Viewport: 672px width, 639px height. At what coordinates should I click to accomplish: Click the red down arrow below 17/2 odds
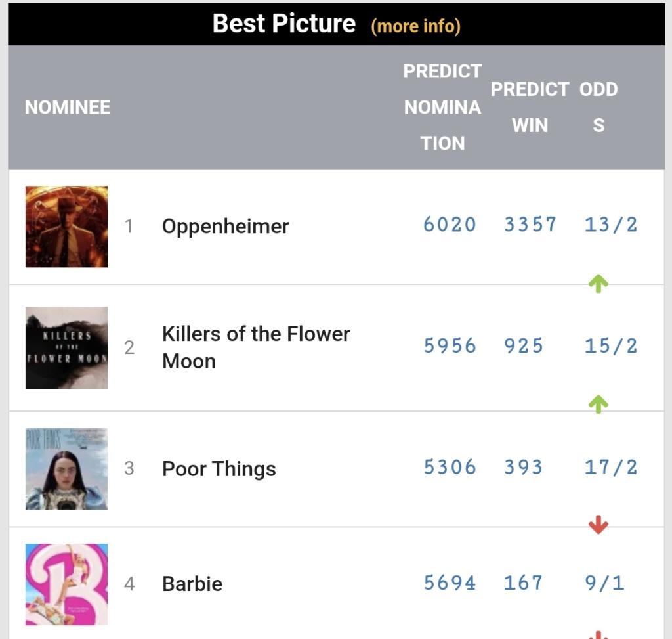(x=598, y=525)
